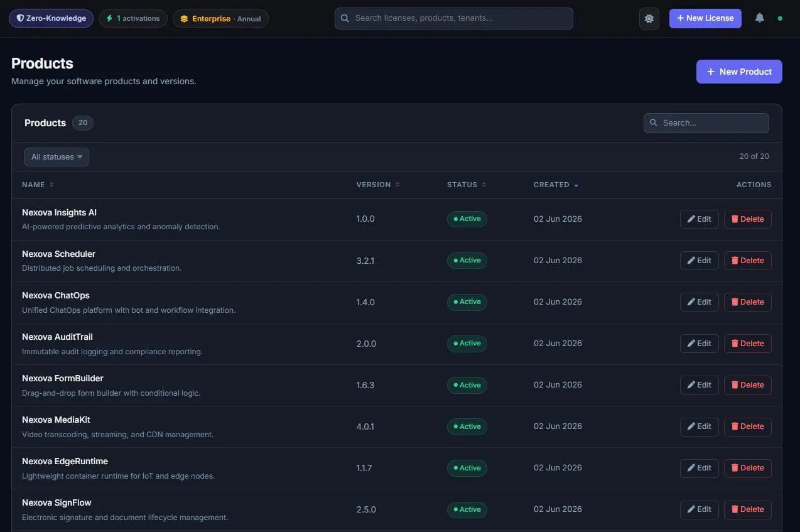This screenshot has width=800, height=532.
Task: Click description "Distributed job scheduling and orchestration."
Action: coord(102,268)
